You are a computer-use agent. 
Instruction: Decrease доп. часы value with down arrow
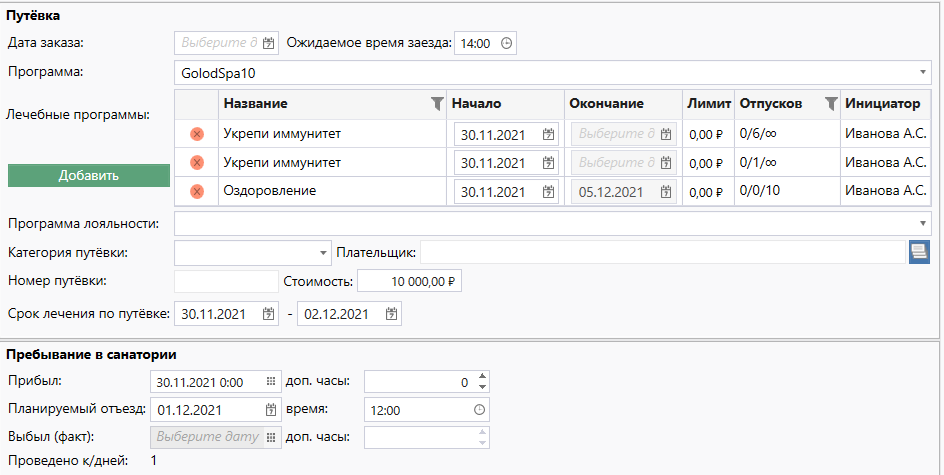(483, 387)
